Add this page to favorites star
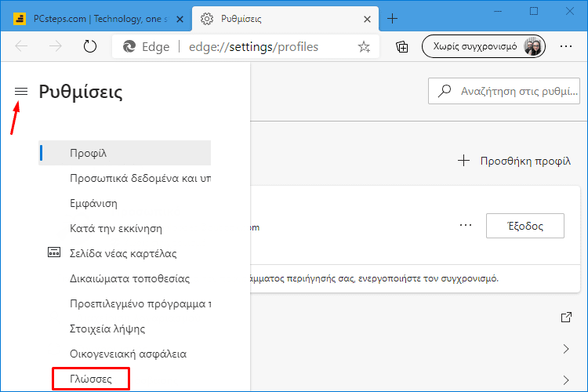The height and width of the screenshot is (392, 588). 364,47
